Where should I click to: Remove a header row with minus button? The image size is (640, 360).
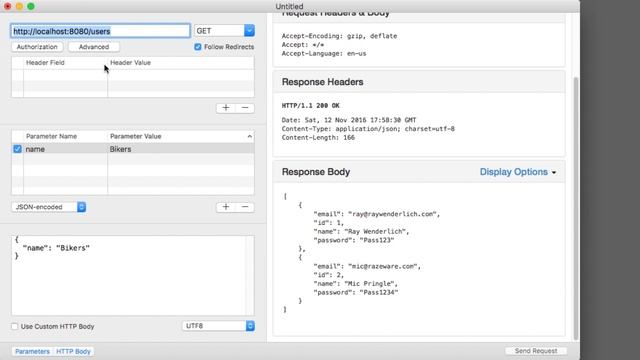coord(245,108)
